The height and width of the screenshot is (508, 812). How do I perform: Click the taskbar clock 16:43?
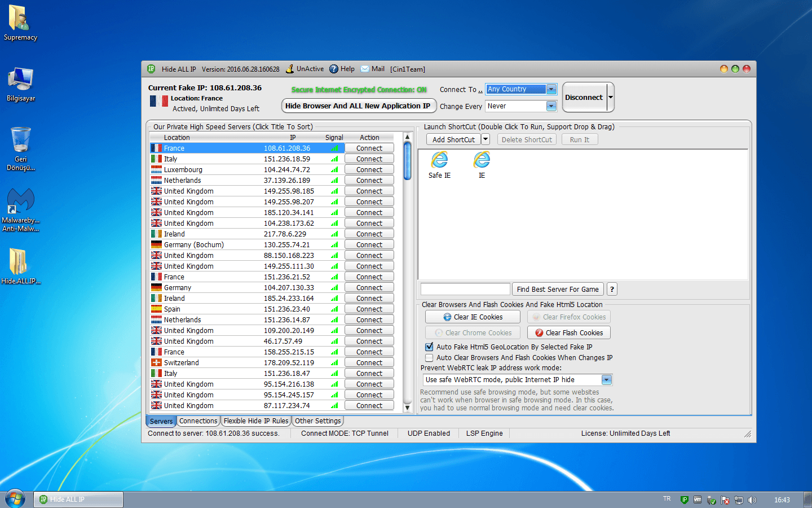click(x=782, y=500)
